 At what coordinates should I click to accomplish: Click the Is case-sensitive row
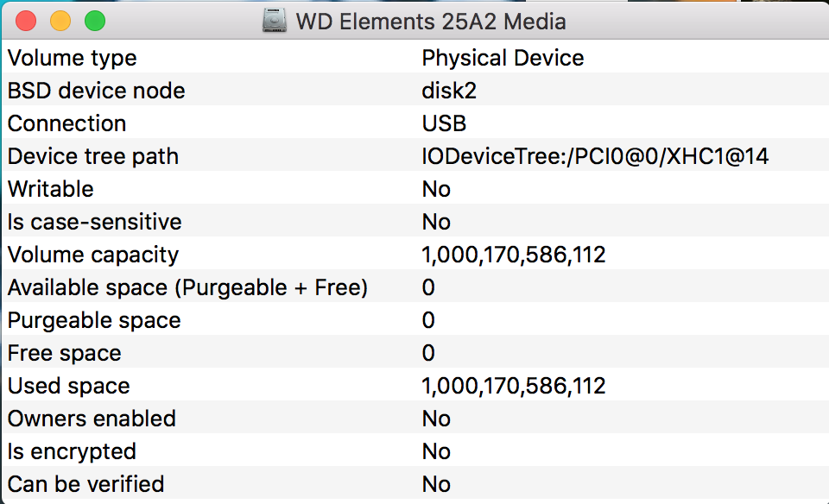pos(415,222)
